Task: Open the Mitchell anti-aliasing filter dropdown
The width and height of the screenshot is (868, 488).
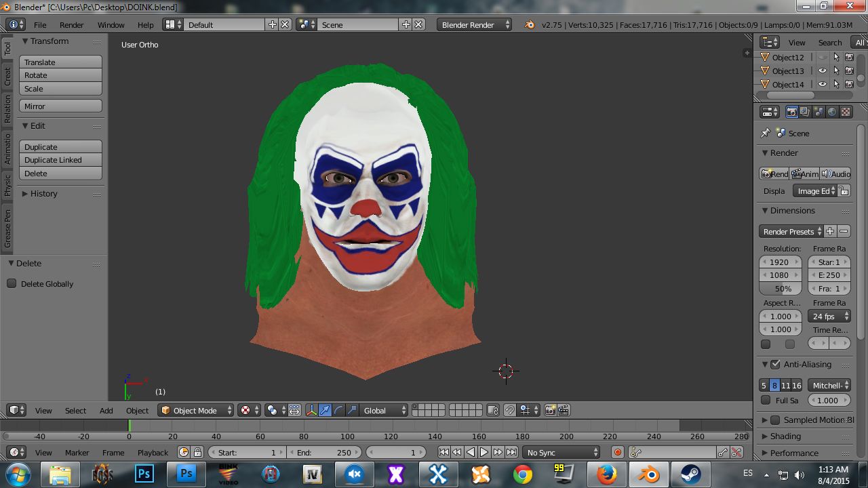Action: coord(829,385)
